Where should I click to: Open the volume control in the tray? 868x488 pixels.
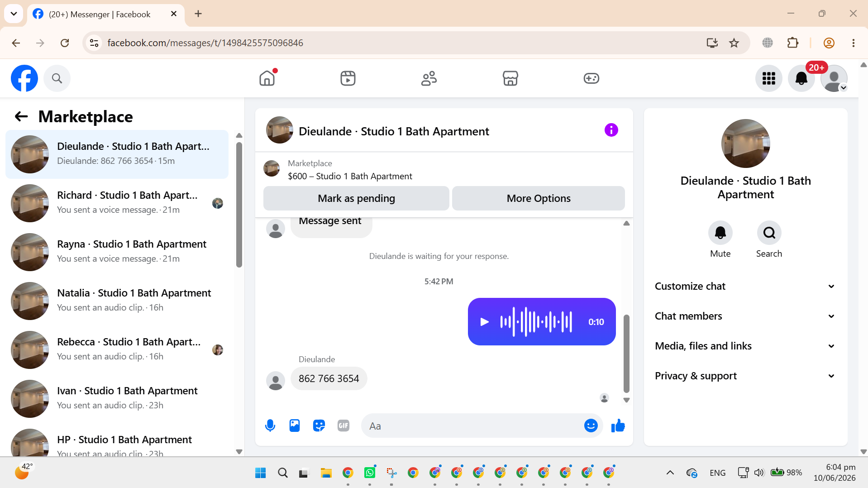click(x=759, y=473)
